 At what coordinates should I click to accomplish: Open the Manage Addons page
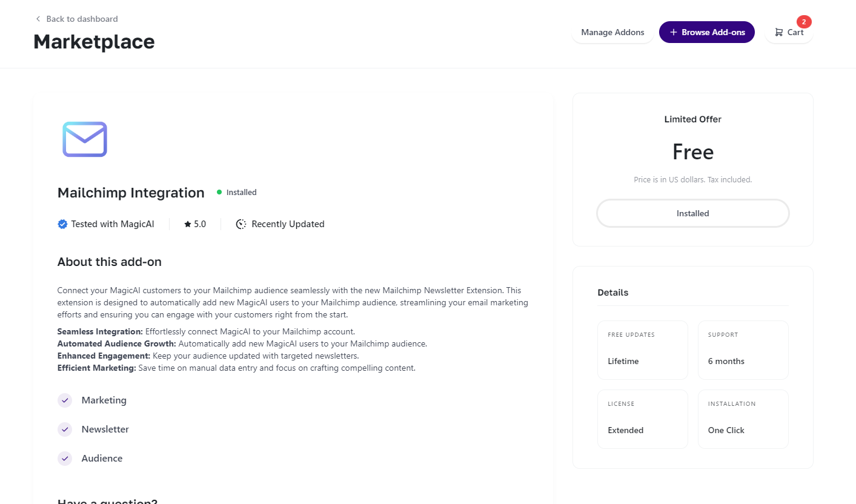(x=612, y=32)
